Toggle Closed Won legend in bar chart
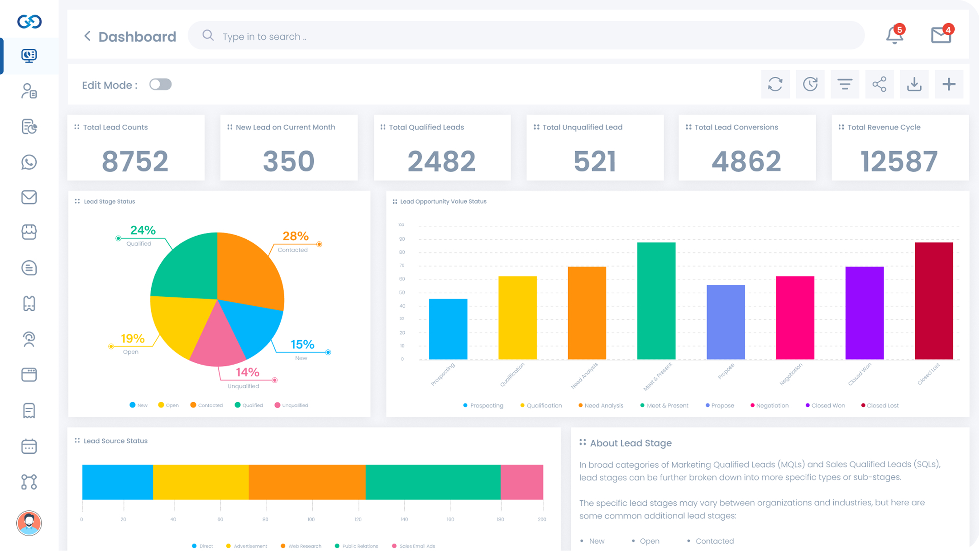This screenshot has height=551, width=980. click(x=825, y=405)
